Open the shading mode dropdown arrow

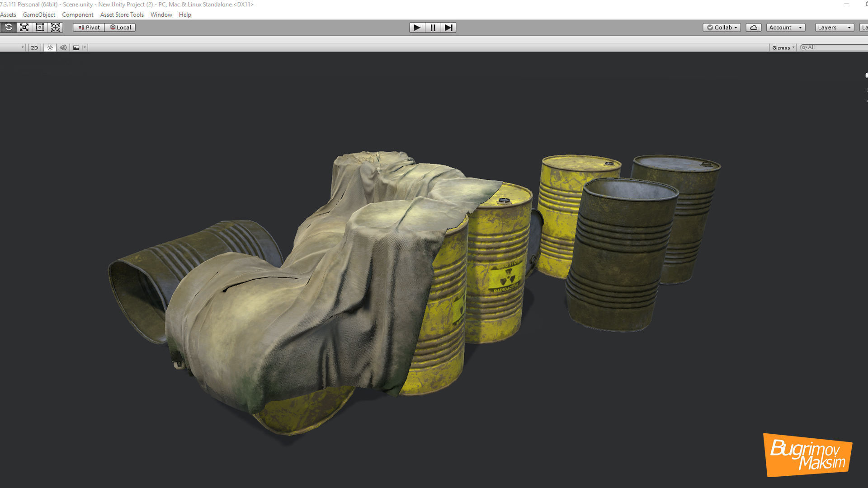point(22,47)
